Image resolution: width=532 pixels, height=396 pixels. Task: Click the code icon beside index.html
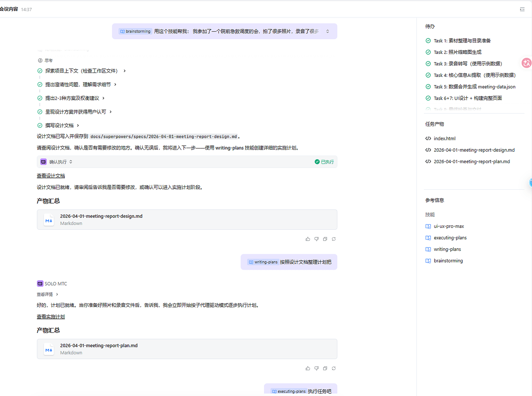pyautogui.click(x=428, y=139)
